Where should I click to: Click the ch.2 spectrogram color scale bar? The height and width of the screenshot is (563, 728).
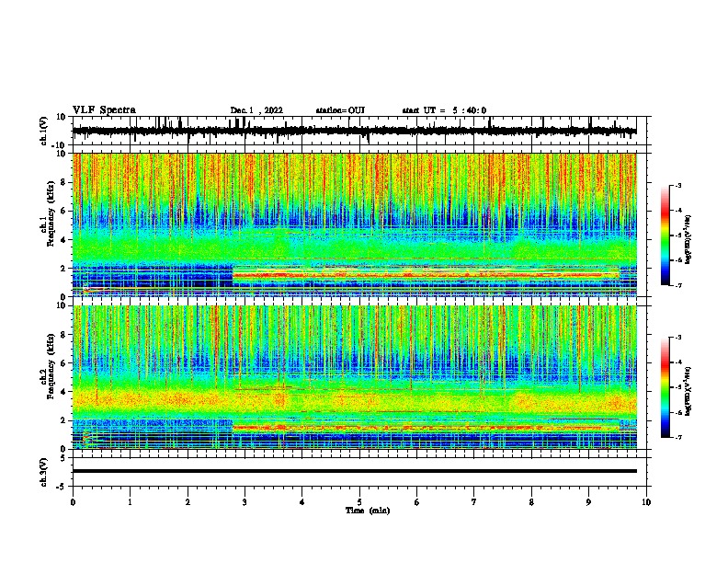[665, 387]
